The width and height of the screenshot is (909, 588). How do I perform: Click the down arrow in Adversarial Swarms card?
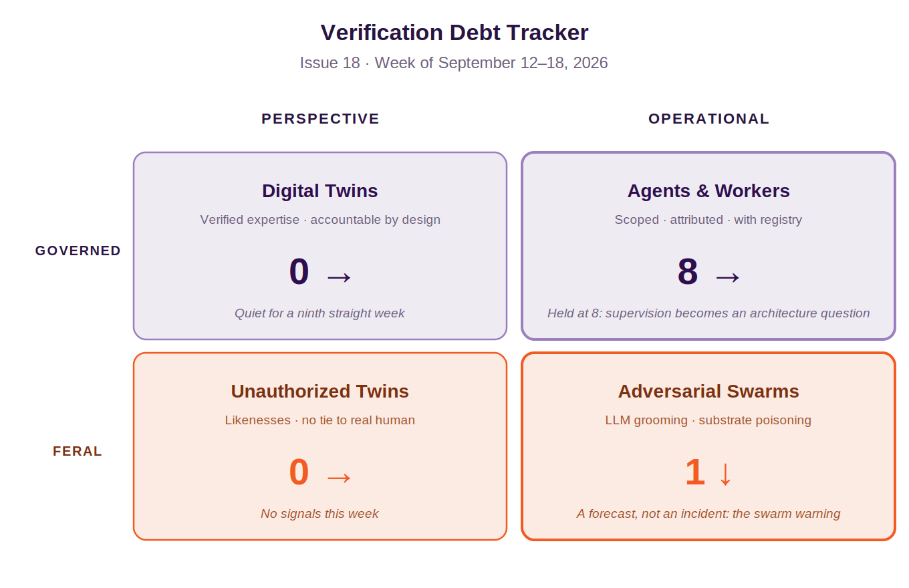point(726,474)
